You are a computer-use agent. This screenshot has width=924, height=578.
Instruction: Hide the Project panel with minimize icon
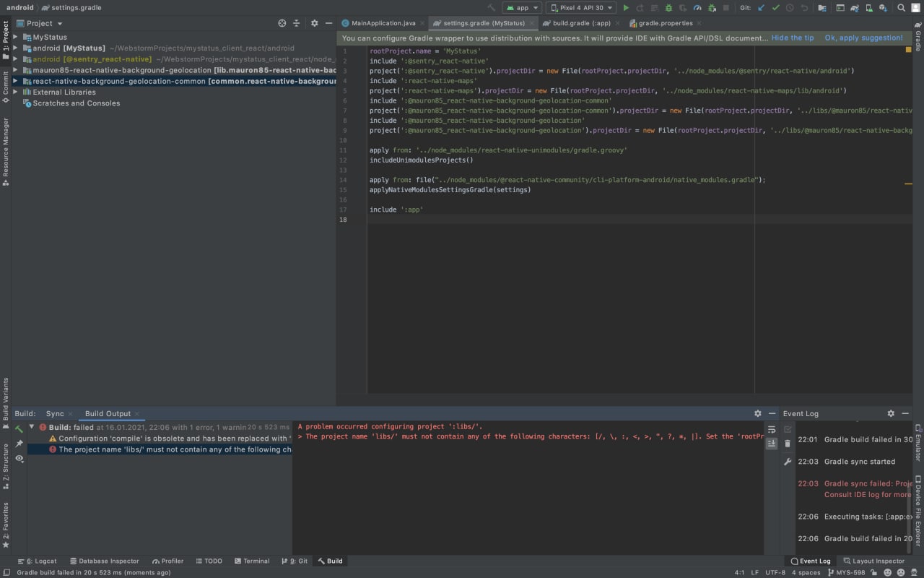point(328,23)
